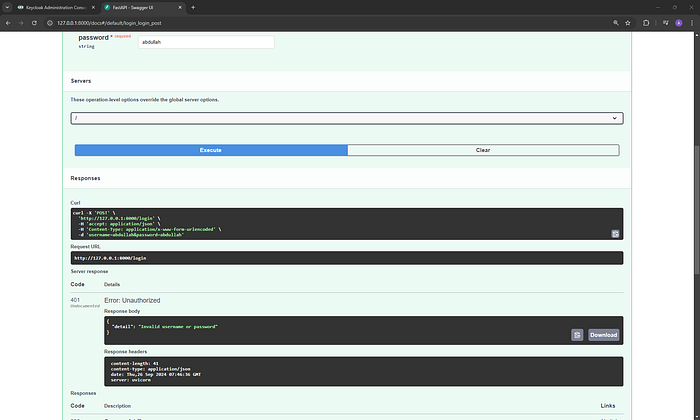Reload the page with refresh icon
This screenshot has height=420, width=700.
point(34,23)
